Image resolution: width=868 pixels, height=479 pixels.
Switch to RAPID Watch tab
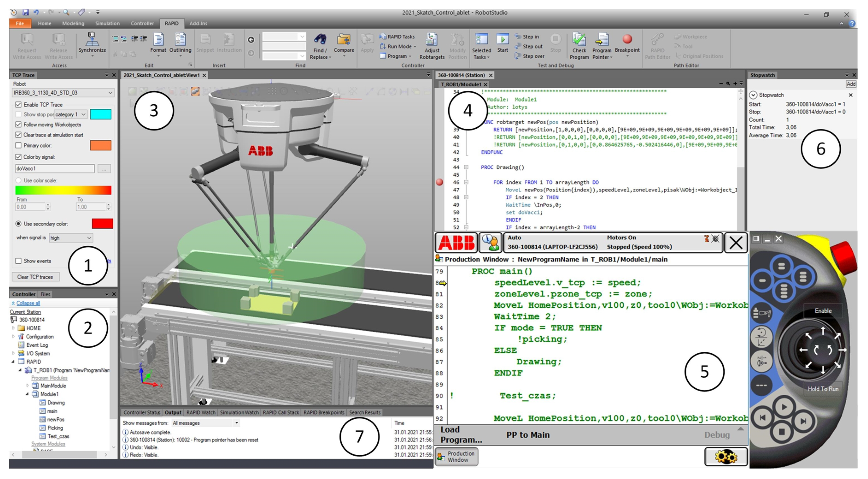click(201, 412)
